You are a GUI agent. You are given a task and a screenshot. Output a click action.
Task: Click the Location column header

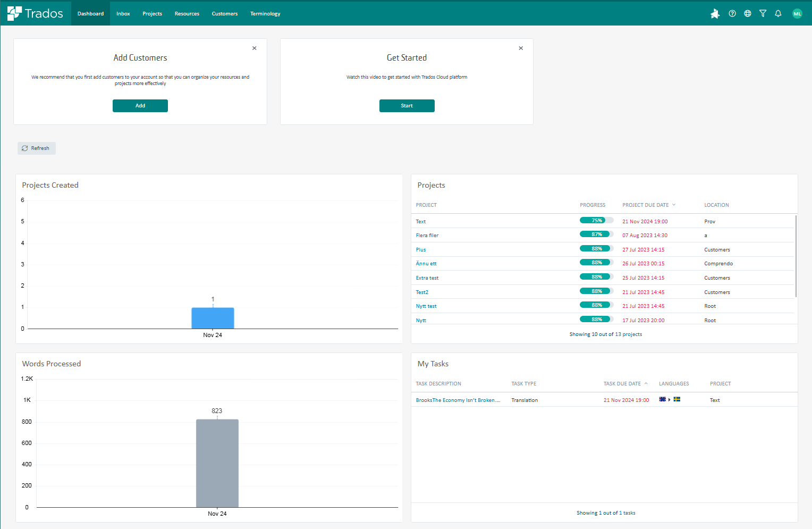pyautogui.click(x=716, y=205)
